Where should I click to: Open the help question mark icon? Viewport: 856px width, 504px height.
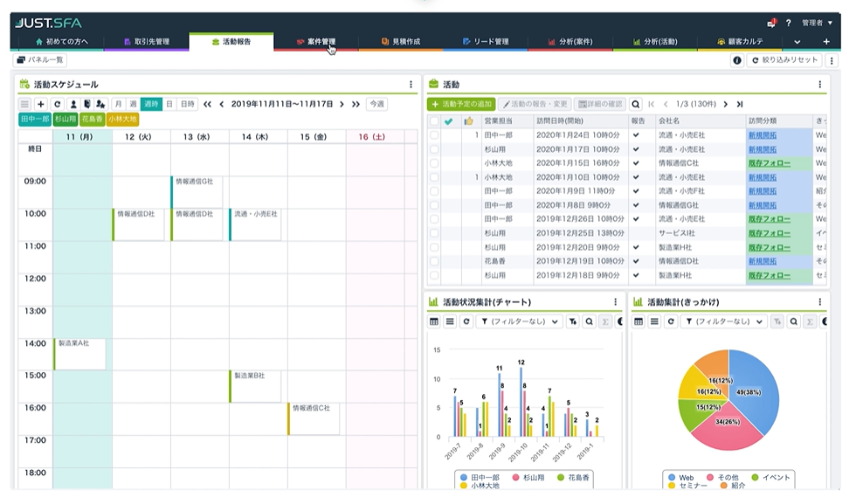(788, 23)
